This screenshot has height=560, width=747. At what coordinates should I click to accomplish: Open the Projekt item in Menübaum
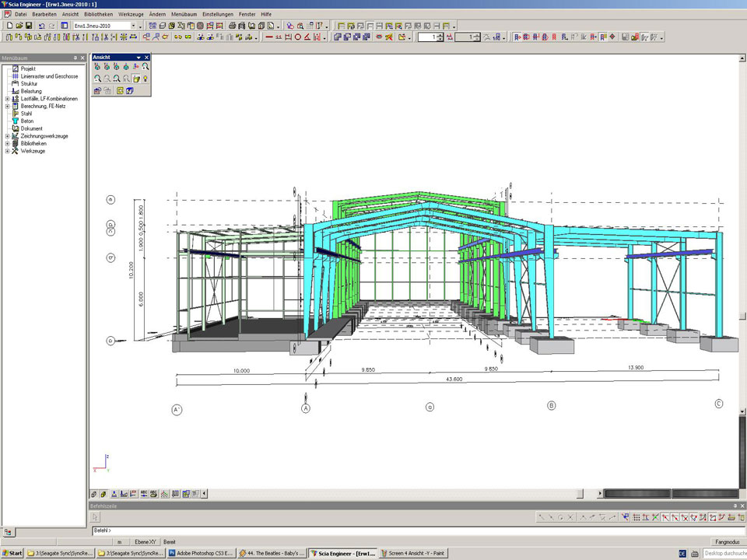[x=28, y=68]
